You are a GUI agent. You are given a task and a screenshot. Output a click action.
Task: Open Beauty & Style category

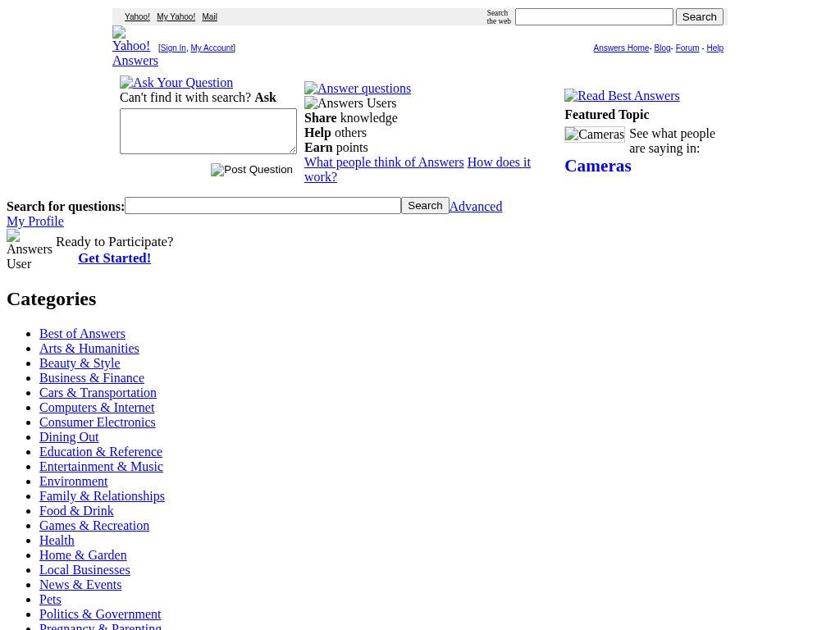pyautogui.click(x=80, y=363)
